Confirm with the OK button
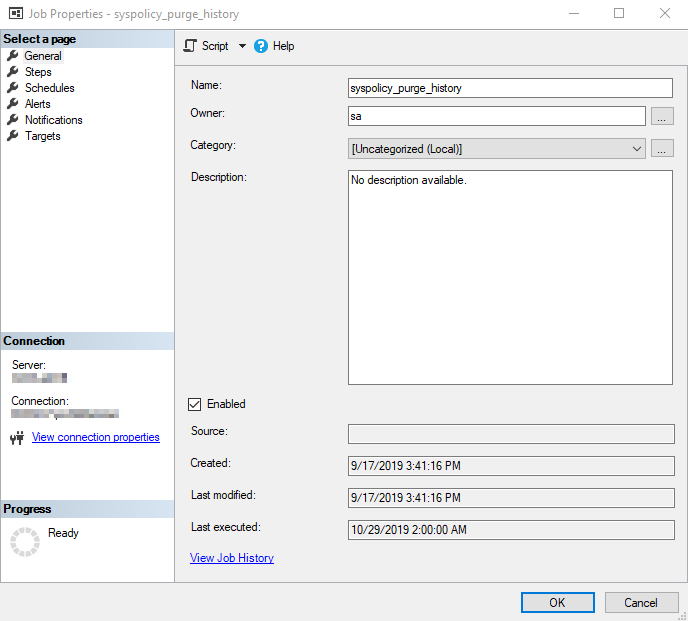This screenshot has height=621, width=688. pos(558,603)
